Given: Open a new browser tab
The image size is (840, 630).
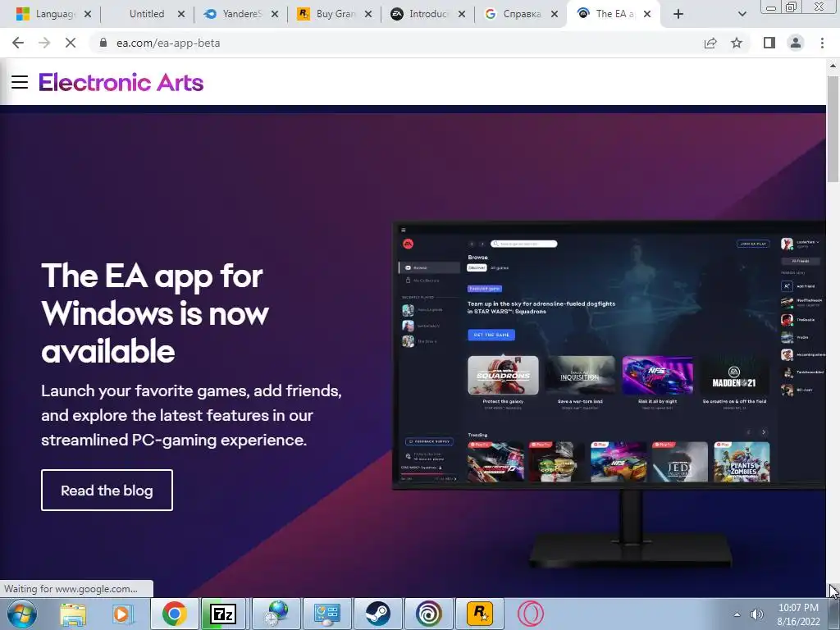Looking at the screenshot, I should point(678,14).
